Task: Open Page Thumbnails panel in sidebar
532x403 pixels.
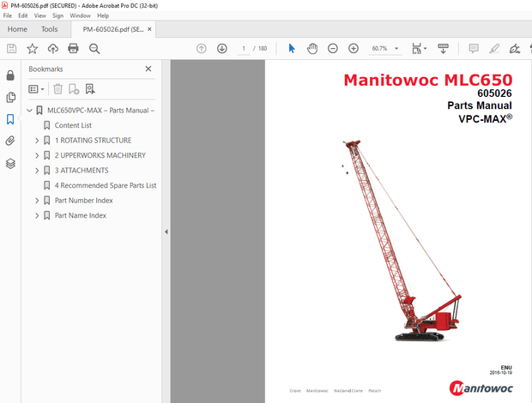Action: pyautogui.click(x=10, y=97)
